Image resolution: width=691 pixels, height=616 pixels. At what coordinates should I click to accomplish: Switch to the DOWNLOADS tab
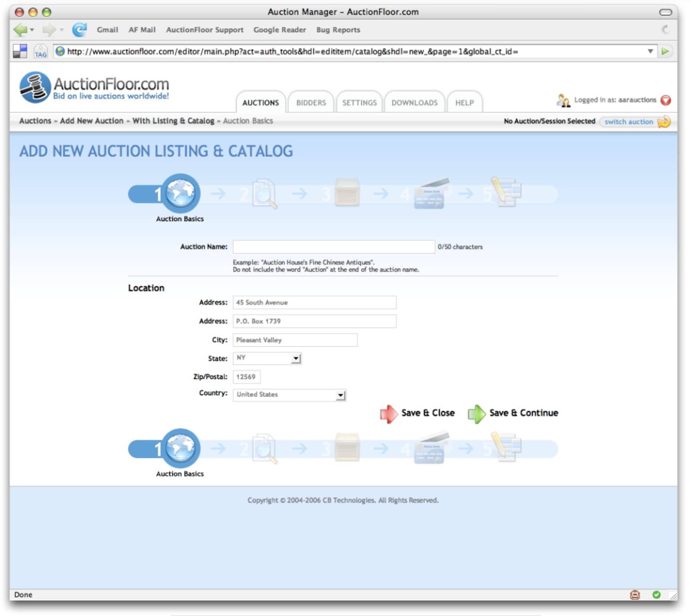point(414,103)
